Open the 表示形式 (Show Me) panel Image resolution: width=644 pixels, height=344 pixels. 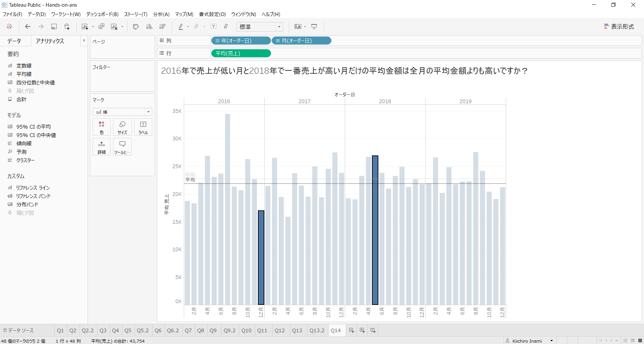[619, 26]
